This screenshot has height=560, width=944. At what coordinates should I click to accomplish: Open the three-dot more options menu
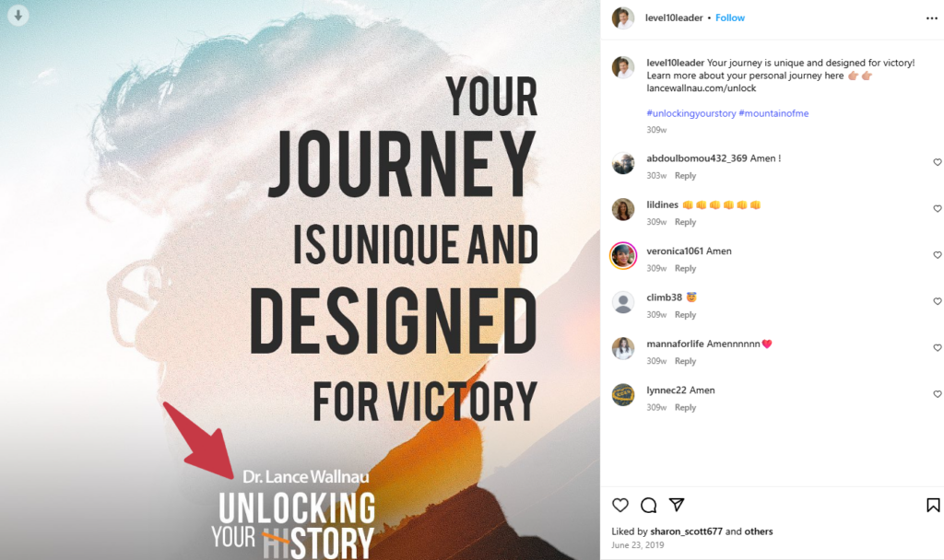[931, 18]
